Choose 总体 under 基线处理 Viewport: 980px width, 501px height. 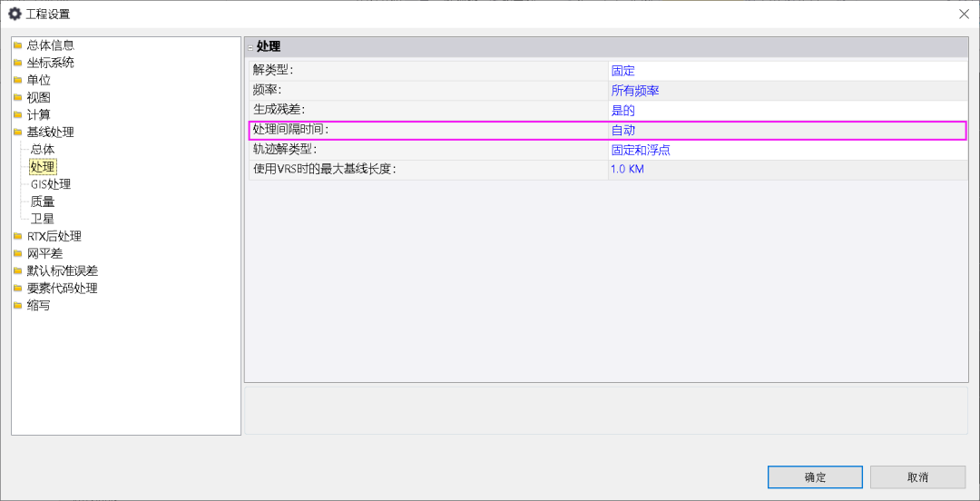pos(43,150)
